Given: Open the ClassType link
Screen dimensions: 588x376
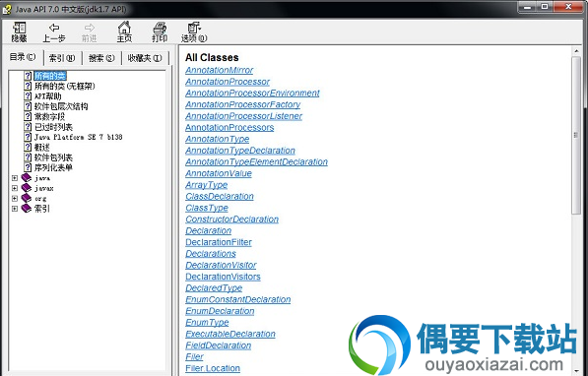Looking at the screenshot, I should [207, 208].
